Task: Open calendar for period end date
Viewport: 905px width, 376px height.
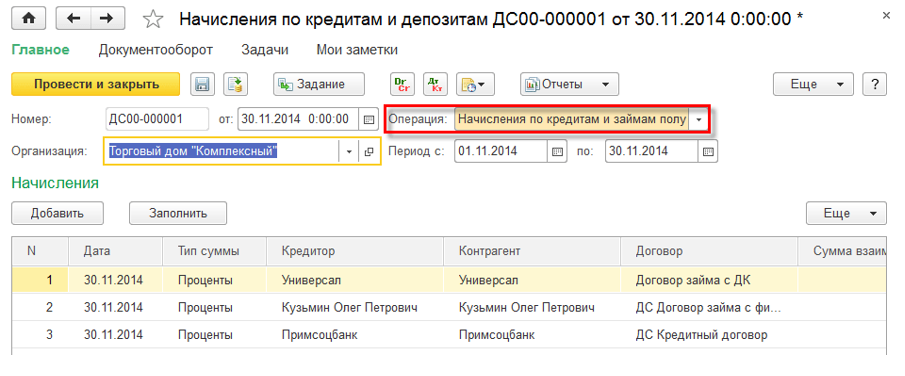Action: click(x=708, y=151)
